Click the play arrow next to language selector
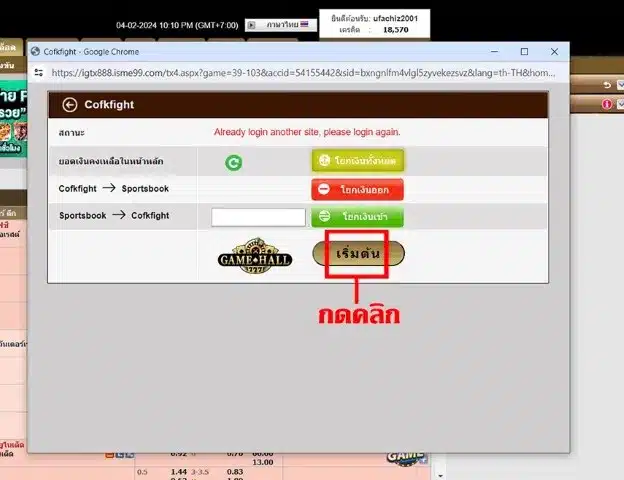 252,25
